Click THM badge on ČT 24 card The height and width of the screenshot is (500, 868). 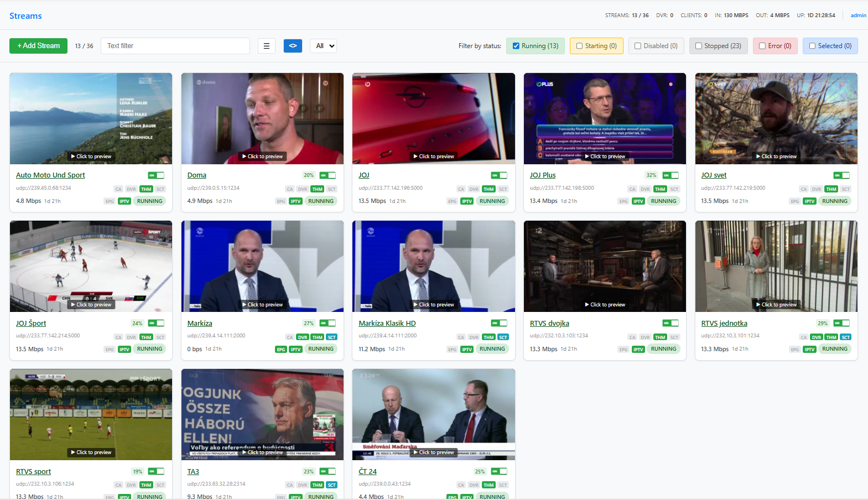click(488, 486)
